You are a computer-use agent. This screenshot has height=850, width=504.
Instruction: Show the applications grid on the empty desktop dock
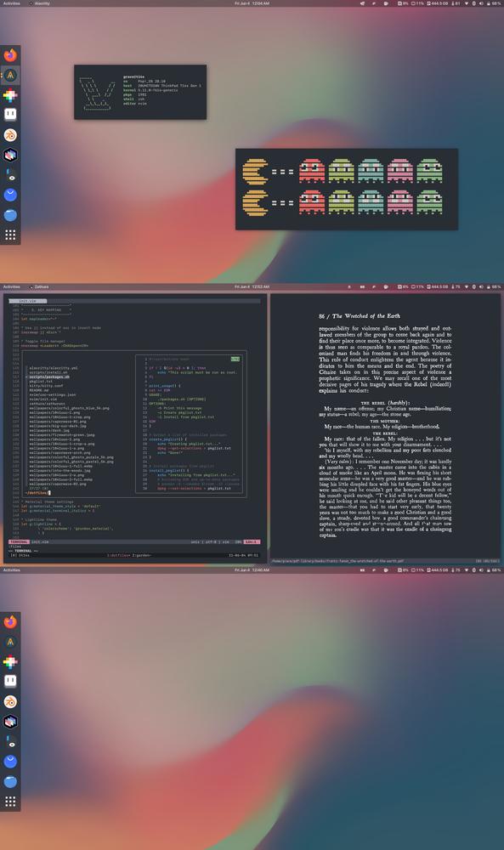click(x=10, y=802)
